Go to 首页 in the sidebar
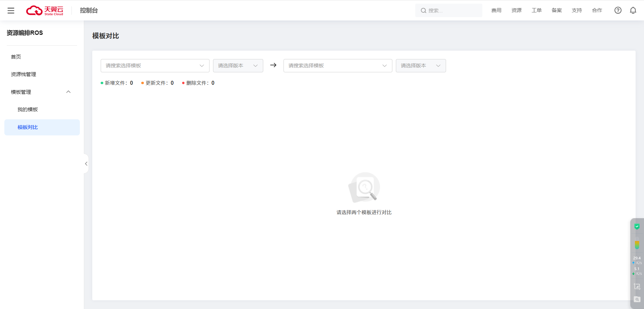This screenshot has height=309, width=644. [16, 57]
